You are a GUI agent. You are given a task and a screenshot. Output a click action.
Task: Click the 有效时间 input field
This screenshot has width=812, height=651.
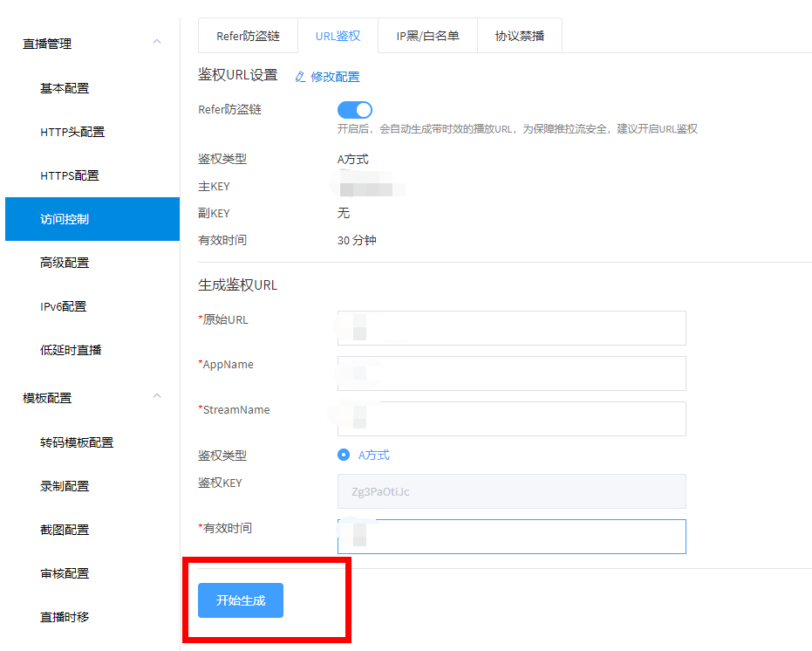click(x=511, y=537)
